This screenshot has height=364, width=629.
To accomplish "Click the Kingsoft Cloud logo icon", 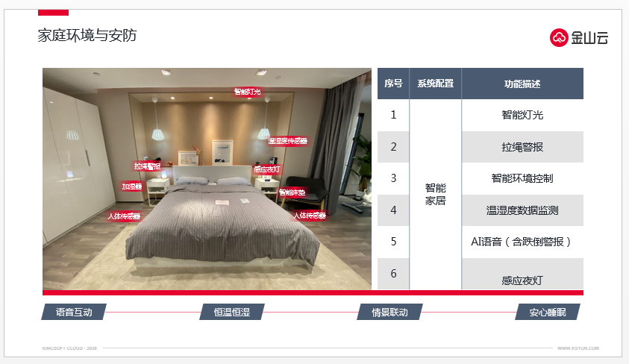I will click(x=559, y=38).
